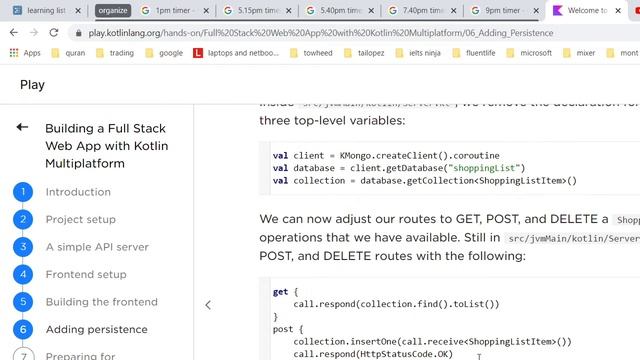Screen dimensions: 640x360
Task: Click the padlock site info icon
Action: point(78,33)
